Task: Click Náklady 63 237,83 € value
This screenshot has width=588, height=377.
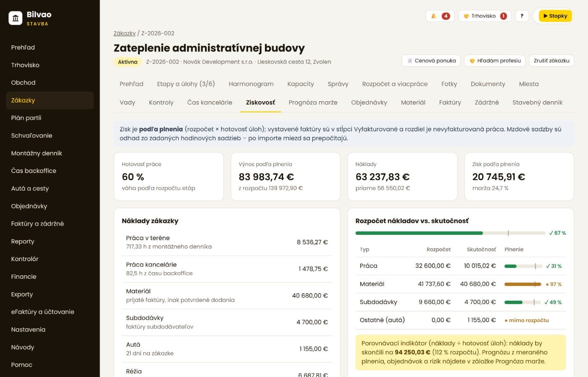Action: point(383,177)
